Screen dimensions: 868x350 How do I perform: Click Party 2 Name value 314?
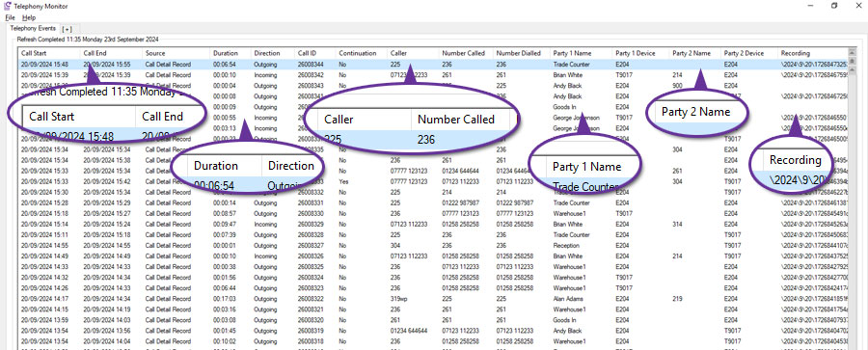click(x=677, y=225)
